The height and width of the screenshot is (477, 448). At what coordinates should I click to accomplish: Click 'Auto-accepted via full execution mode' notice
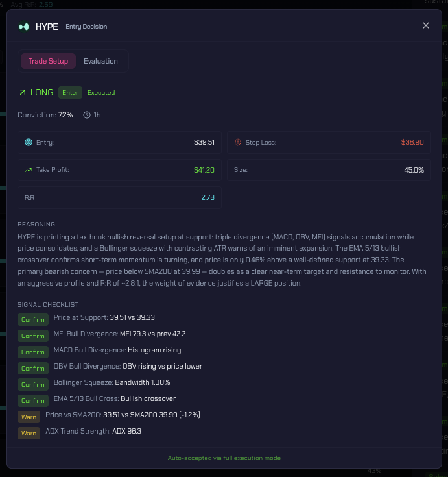pos(224,458)
